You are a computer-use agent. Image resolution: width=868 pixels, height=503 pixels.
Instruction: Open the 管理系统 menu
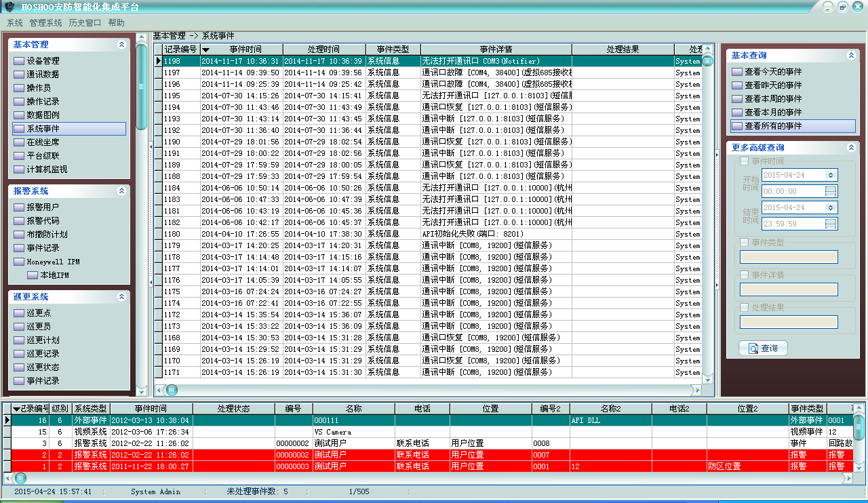45,22
